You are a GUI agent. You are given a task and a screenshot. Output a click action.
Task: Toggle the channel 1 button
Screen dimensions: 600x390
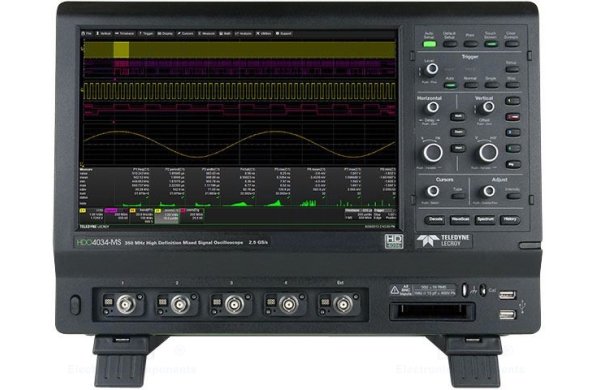pos(512,101)
